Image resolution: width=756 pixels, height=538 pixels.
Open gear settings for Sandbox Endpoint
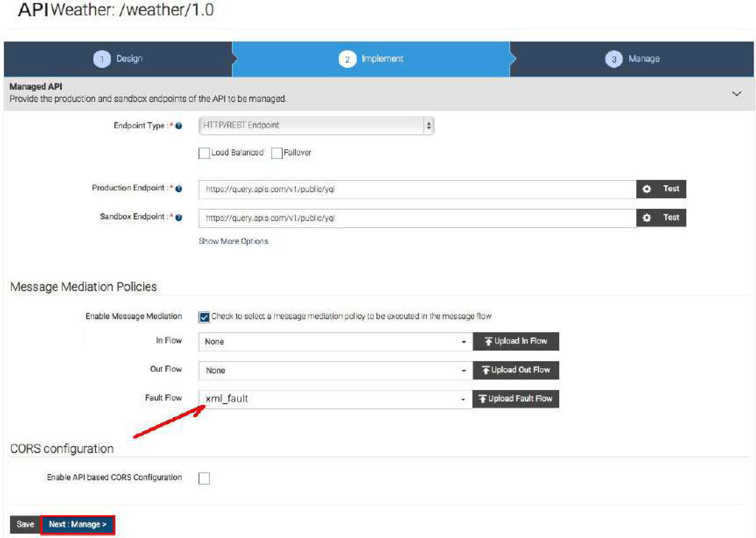647,218
